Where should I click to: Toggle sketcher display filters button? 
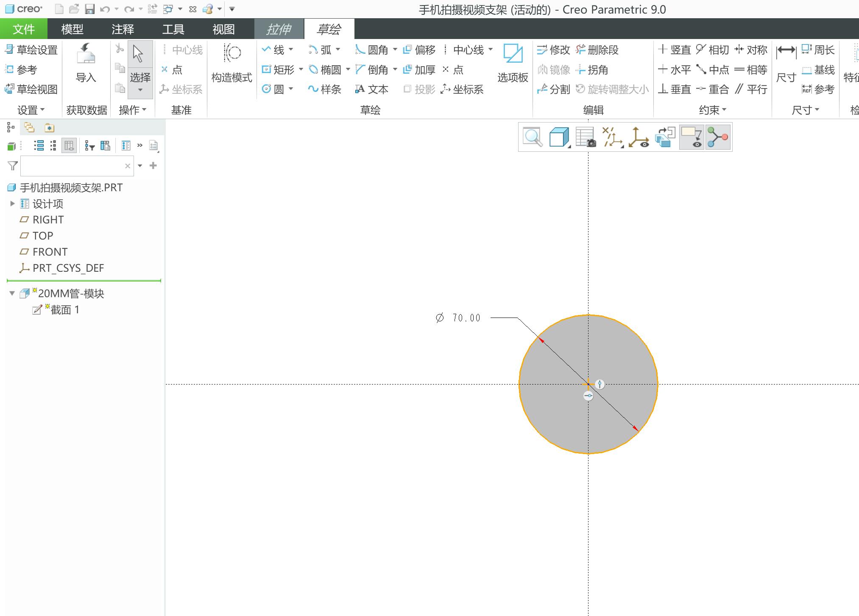point(692,137)
